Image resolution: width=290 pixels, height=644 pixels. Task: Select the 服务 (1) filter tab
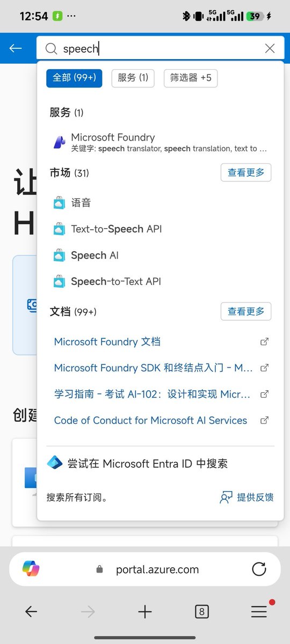point(133,78)
